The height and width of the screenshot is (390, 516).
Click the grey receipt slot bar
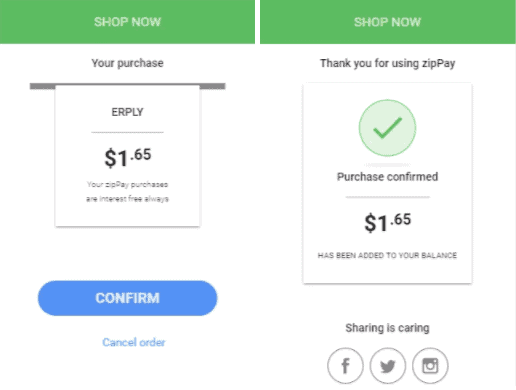128,86
